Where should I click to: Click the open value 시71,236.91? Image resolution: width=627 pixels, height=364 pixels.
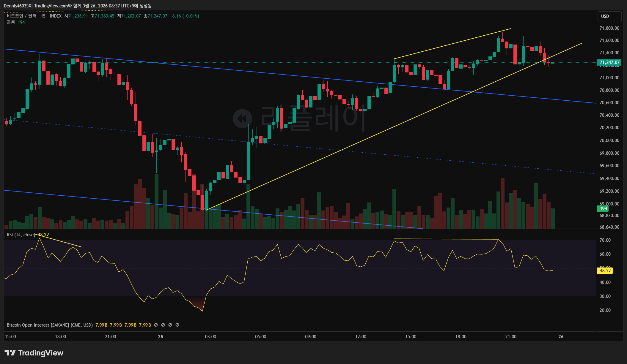(x=76, y=16)
